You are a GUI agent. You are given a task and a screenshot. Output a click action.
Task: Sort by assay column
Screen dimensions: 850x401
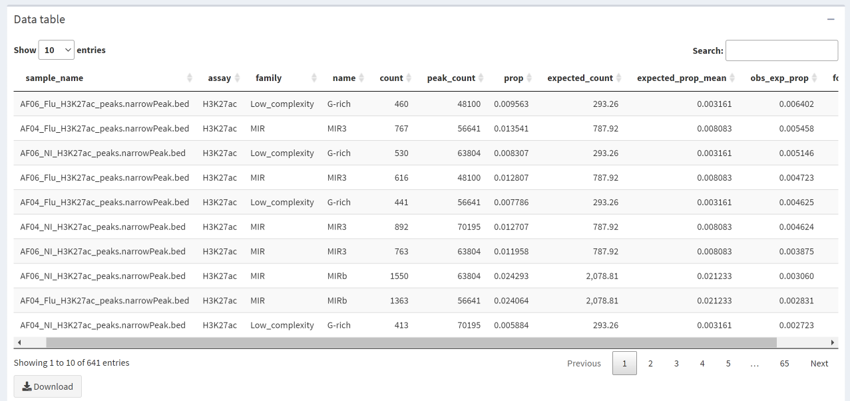220,78
